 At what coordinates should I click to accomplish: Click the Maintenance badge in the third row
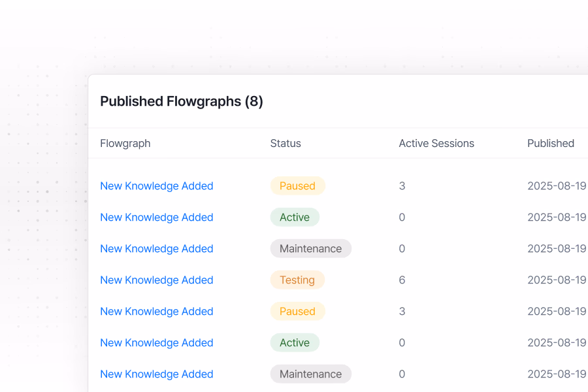click(x=310, y=249)
